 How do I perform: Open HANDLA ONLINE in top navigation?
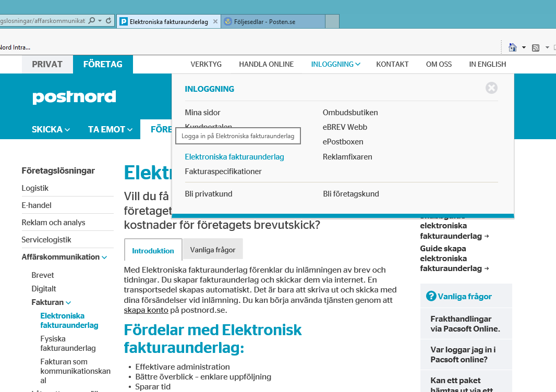coord(267,64)
